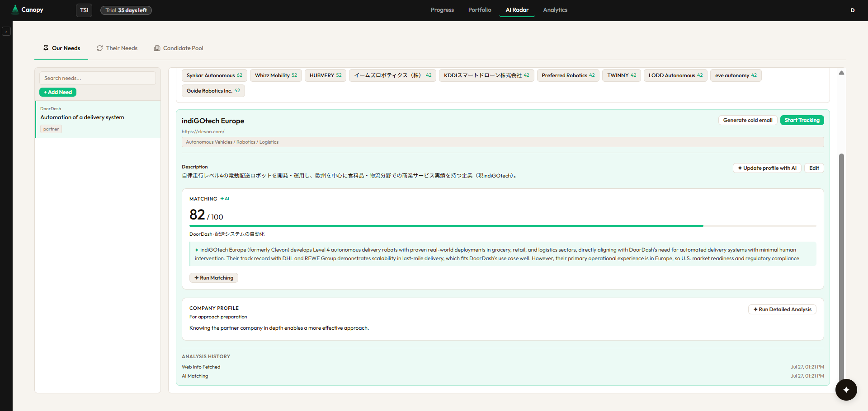
Task: Click the pin icon on Our Needs tab
Action: coord(46,48)
